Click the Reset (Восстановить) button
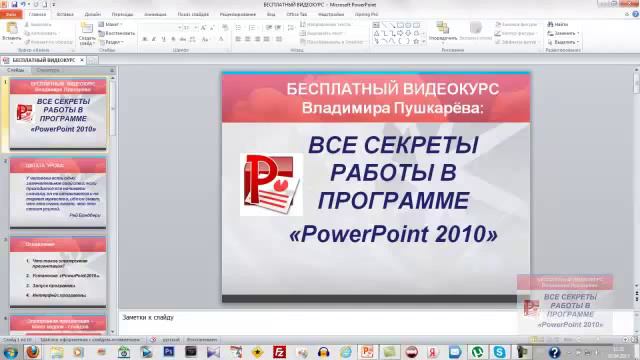Screen dimensions: 640x360 [x=117, y=33]
